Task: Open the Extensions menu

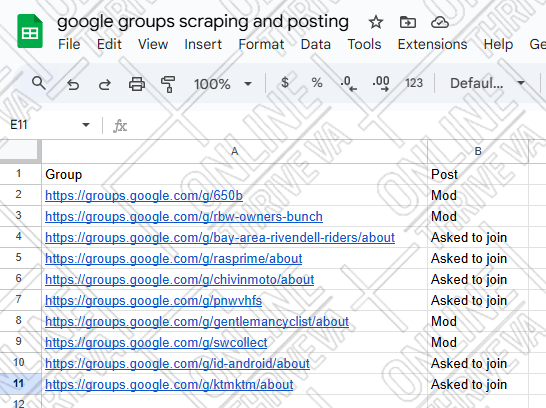Action: 432,44
